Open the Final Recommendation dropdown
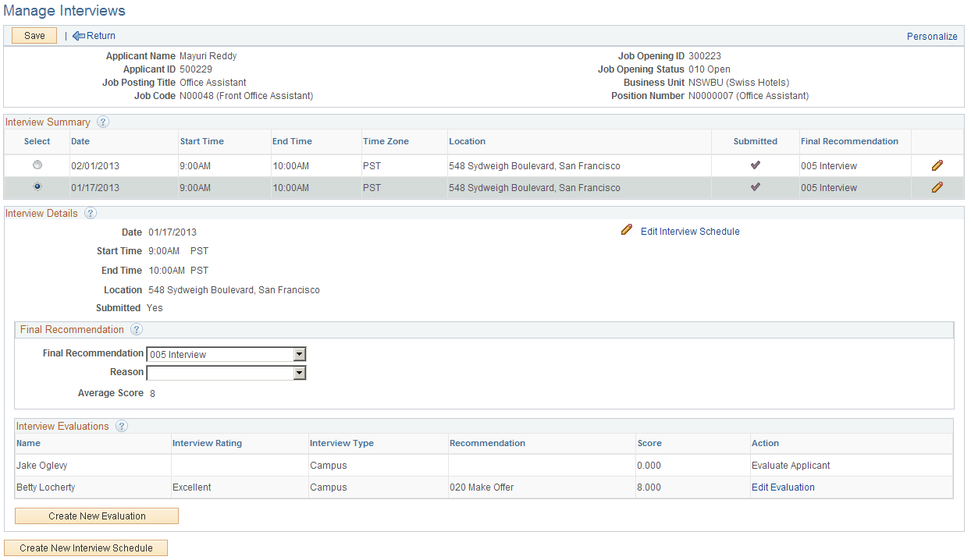The height and width of the screenshot is (560, 971). click(x=299, y=353)
